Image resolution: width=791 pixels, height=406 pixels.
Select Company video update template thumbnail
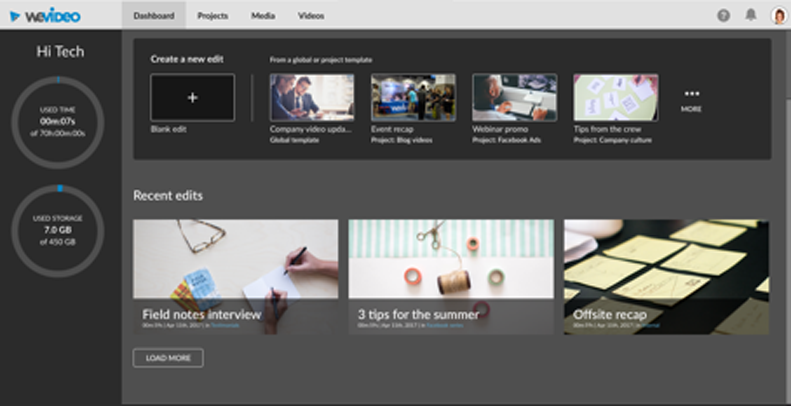point(311,98)
